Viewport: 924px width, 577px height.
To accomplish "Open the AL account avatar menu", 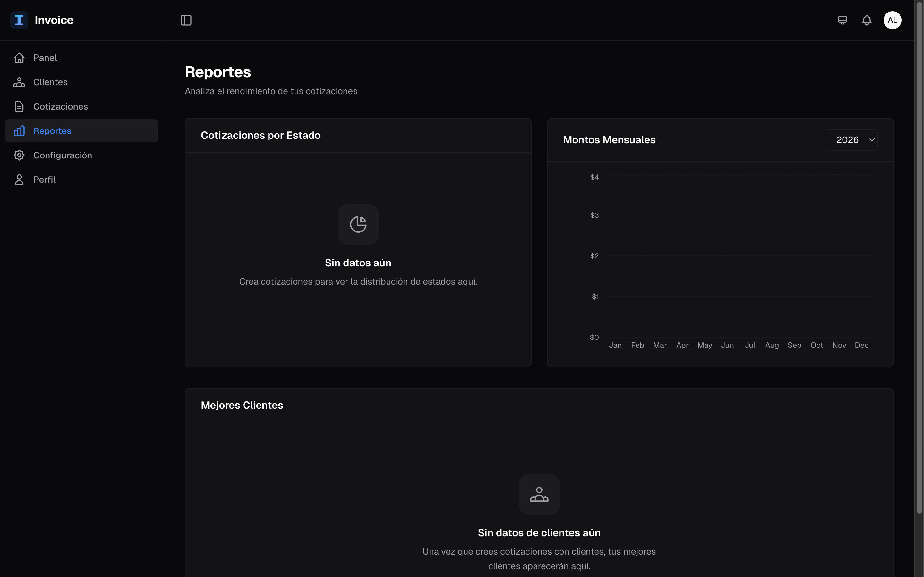I will click(x=892, y=20).
